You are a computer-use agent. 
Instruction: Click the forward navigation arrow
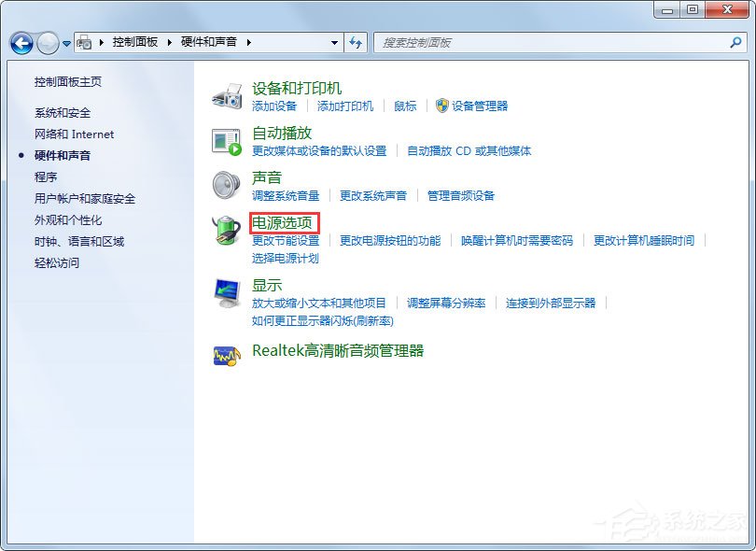47,42
